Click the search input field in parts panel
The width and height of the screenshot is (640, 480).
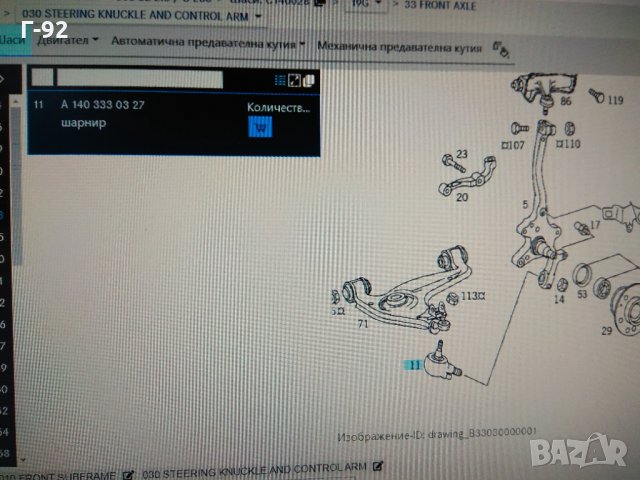tap(140, 78)
